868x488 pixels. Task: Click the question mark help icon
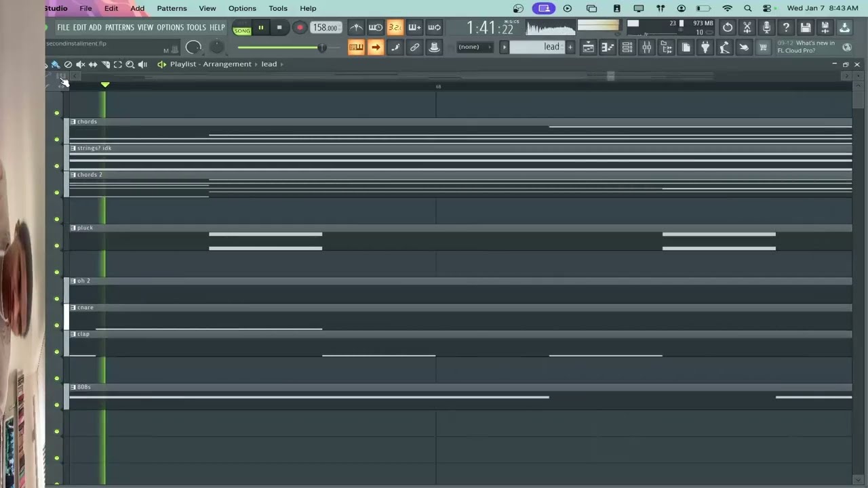tap(786, 28)
